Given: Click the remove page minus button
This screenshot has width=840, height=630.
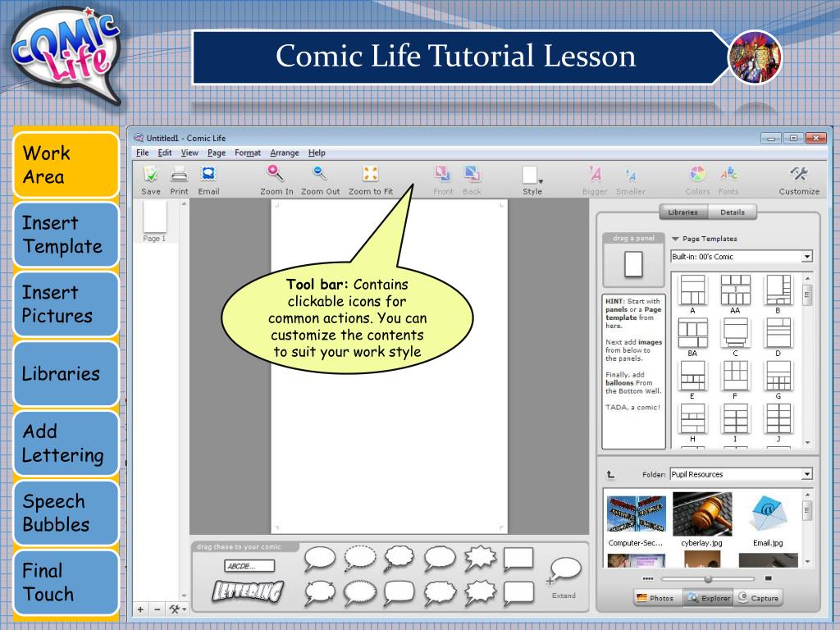Looking at the screenshot, I should 157,609.
